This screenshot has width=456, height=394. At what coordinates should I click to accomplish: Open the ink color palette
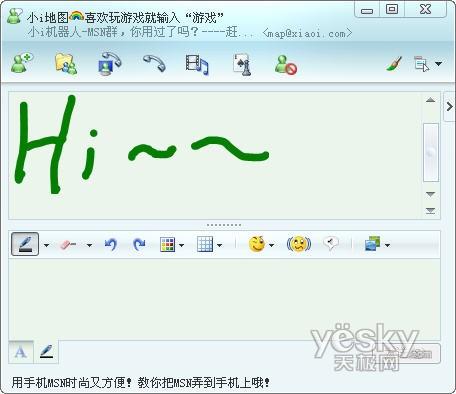[x=167, y=245]
